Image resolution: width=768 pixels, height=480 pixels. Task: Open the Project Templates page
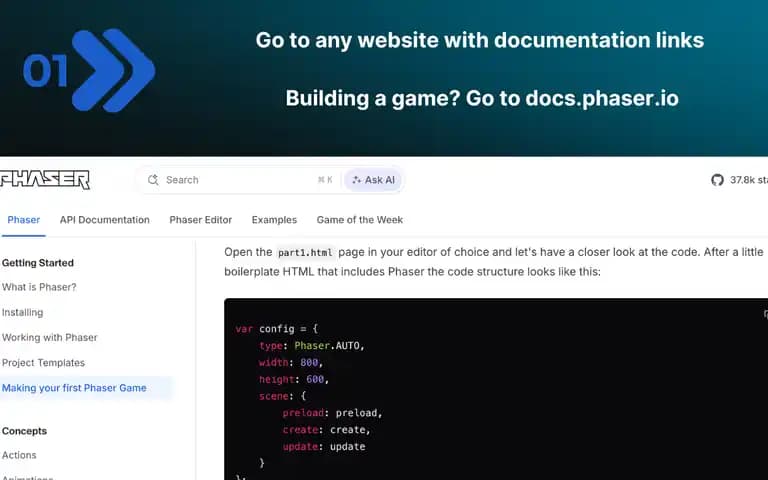[x=43, y=363]
